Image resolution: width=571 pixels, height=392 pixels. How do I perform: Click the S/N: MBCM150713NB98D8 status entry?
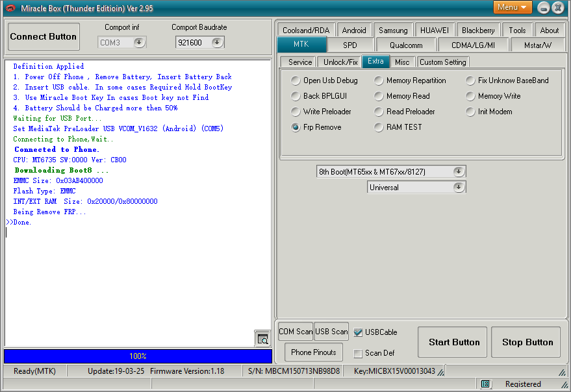[x=294, y=371]
